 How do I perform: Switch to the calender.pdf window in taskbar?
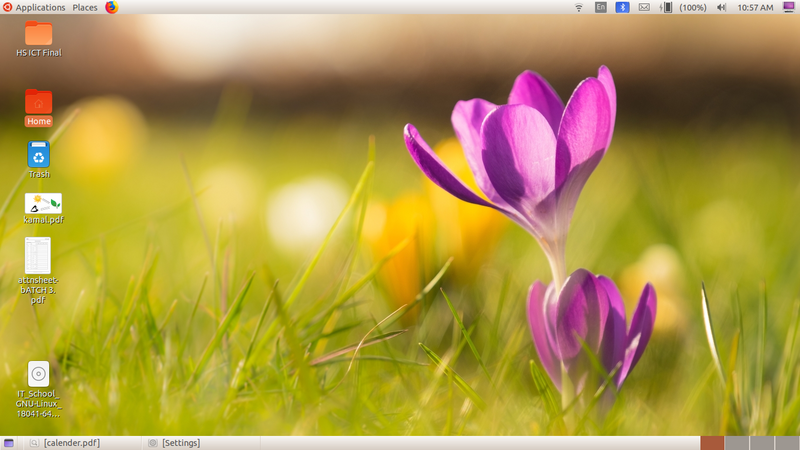coord(66,443)
